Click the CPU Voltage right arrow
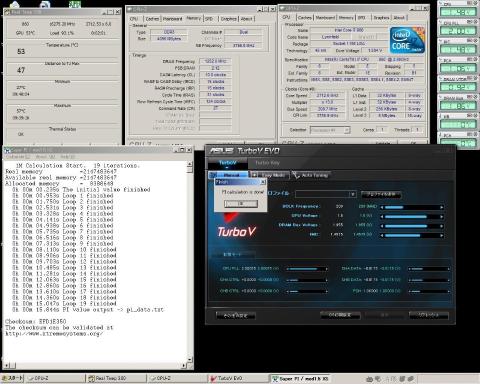The height and width of the screenshot is (384, 480). coord(442,217)
